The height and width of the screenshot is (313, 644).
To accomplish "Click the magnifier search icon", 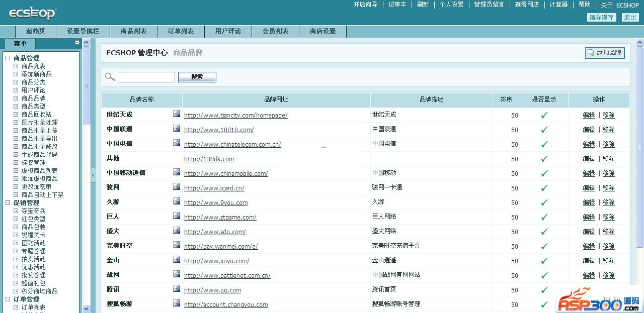I will (110, 77).
